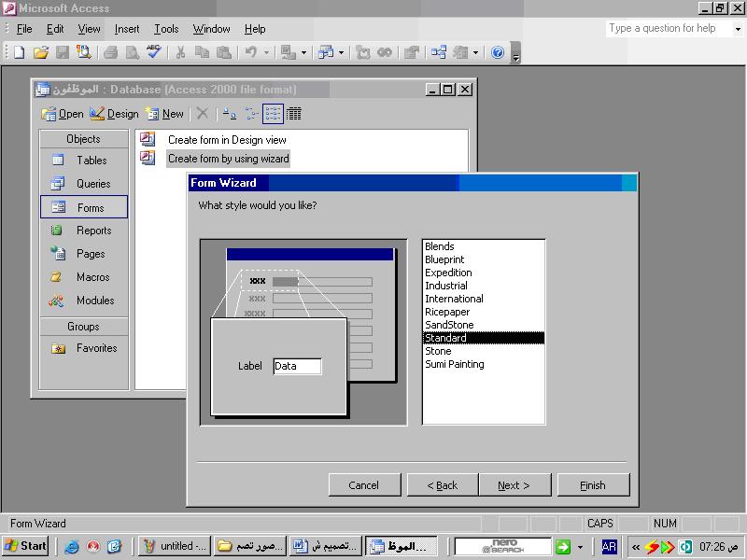Click the Data sample field in style preview
This screenshot has width=747, height=560.
(297, 366)
